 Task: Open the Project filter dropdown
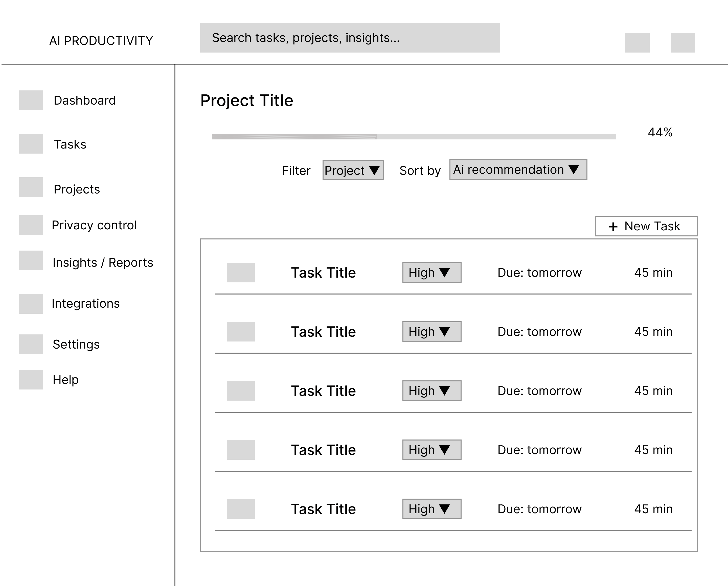(x=353, y=170)
